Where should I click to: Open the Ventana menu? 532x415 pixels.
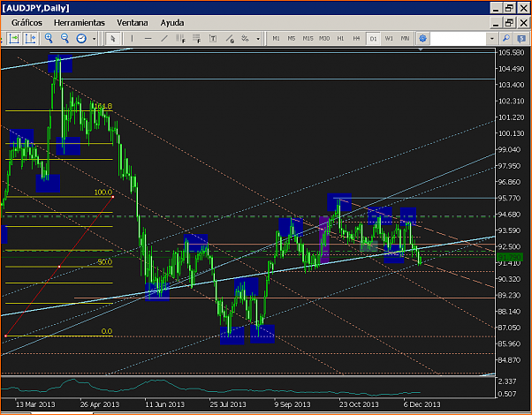click(133, 23)
